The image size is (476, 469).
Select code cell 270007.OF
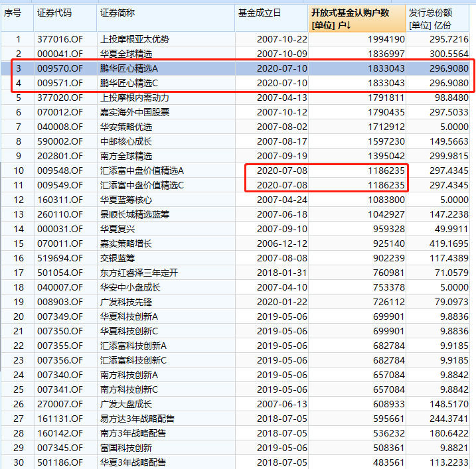point(60,404)
